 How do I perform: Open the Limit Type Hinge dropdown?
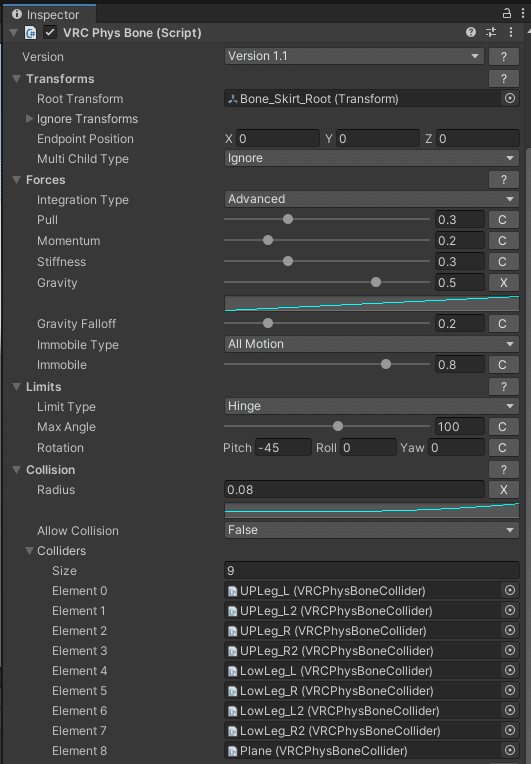[x=371, y=406]
